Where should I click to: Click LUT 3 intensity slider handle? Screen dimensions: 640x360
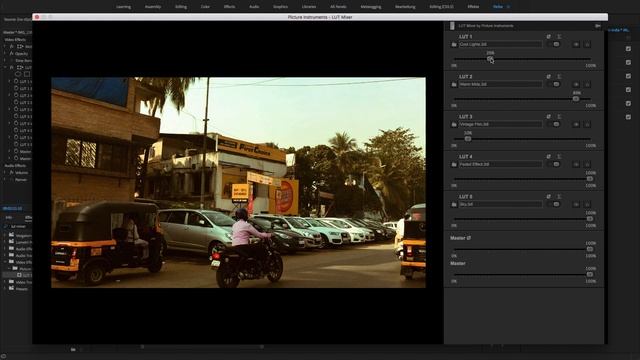tap(468, 139)
